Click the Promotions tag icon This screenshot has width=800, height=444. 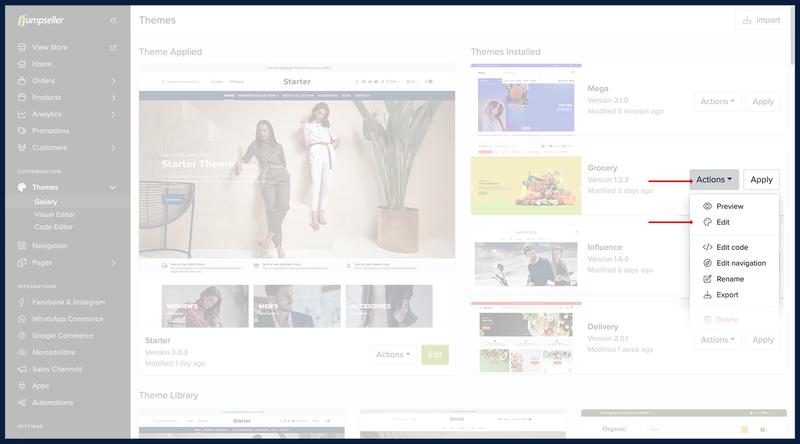pos(21,131)
